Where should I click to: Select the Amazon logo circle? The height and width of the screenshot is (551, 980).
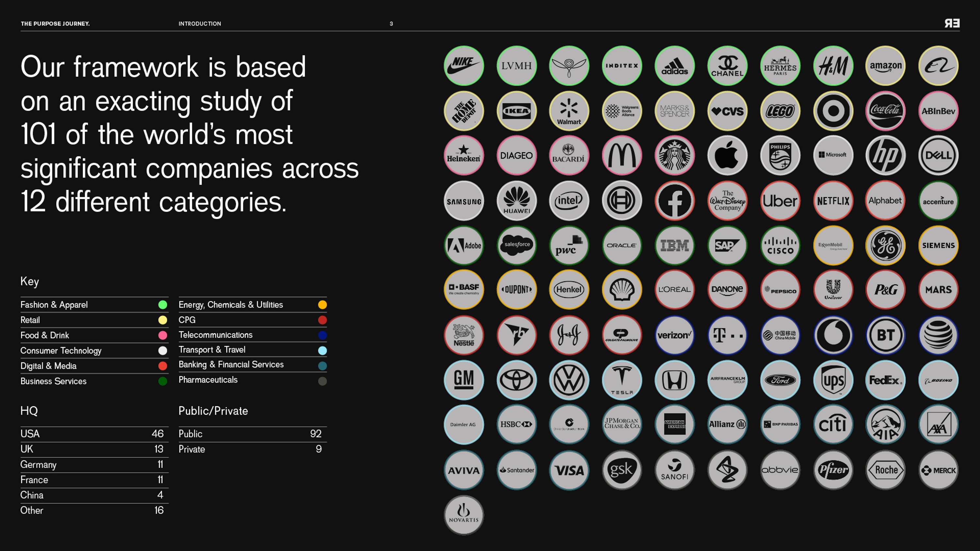point(886,66)
